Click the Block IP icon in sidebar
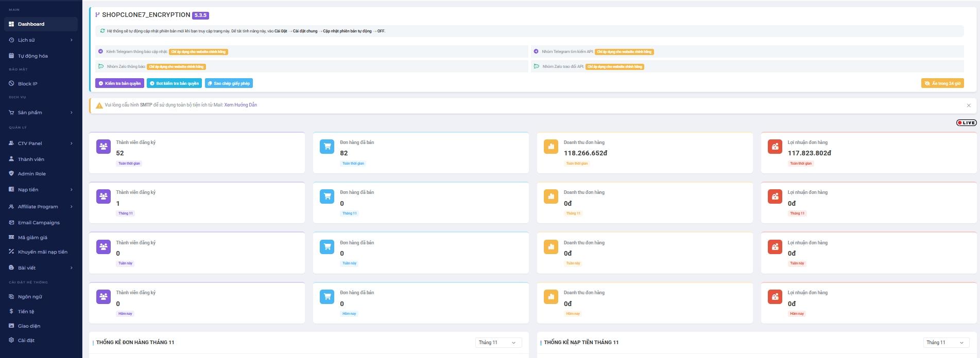This screenshot has height=358, width=980. click(11, 83)
